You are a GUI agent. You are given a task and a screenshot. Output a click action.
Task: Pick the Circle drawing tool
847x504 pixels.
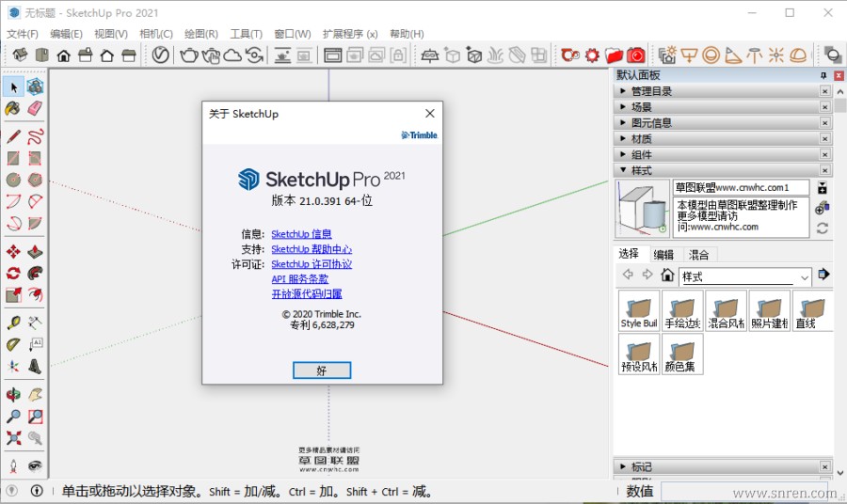pos(13,180)
